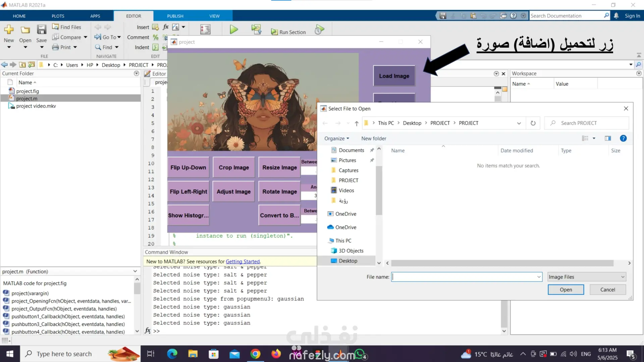Open Google Chrome from the taskbar
Viewport: 644px width, 362px height.
click(255, 354)
